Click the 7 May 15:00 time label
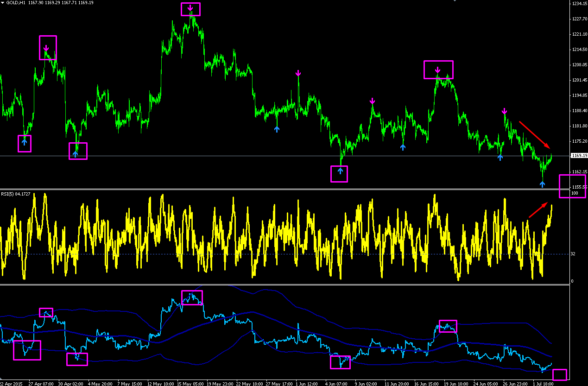This screenshot has width=588, height=386. click(130, 383)
